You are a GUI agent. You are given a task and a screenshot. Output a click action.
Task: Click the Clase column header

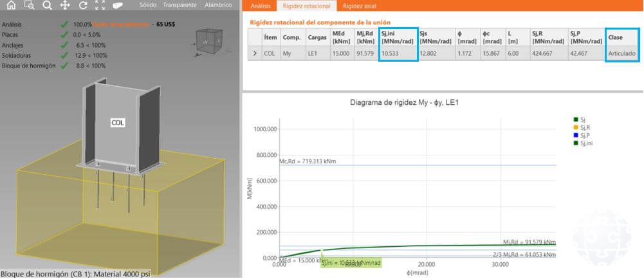coord(622,37)
